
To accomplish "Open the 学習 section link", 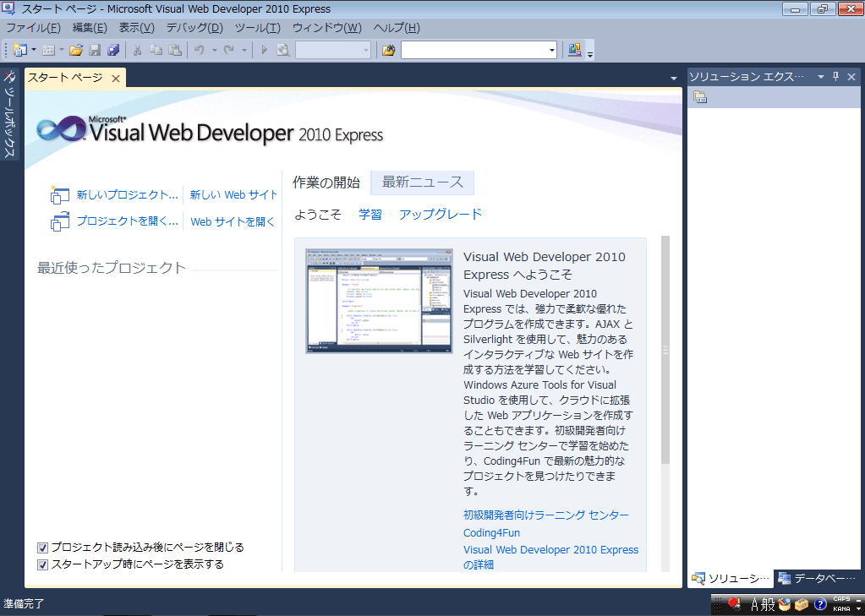I will 370,214.
